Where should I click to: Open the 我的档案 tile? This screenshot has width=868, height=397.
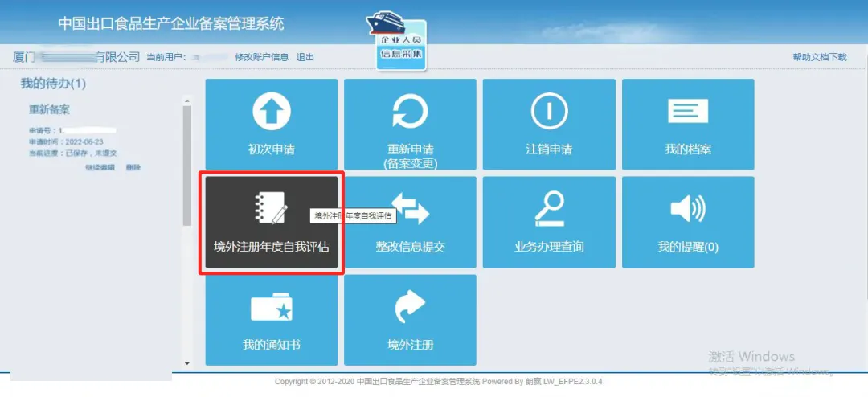click(x=688, y=124)
